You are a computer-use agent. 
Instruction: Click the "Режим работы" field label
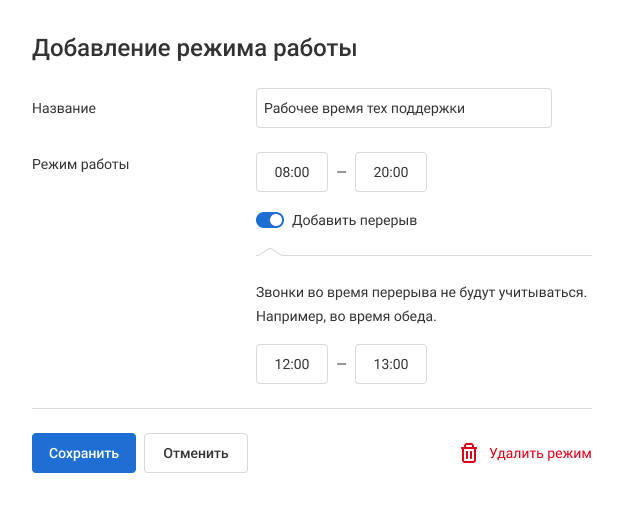80,163
